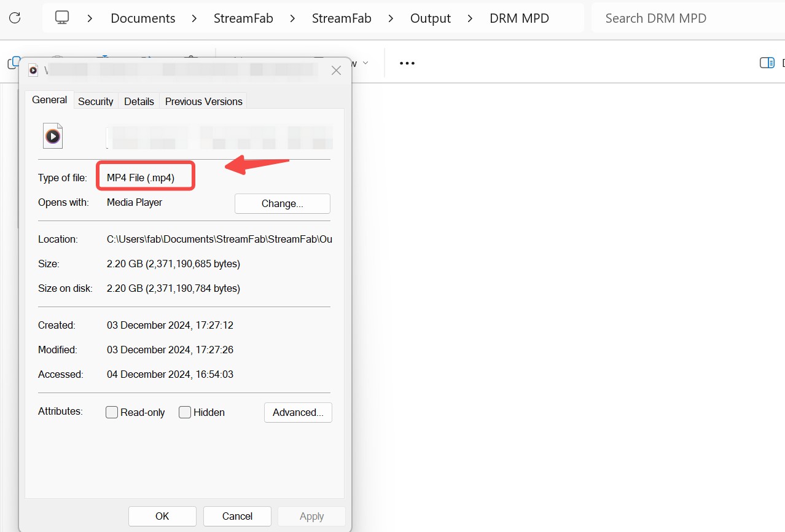
Task: Click the Change... button
Action: [283, 203]
